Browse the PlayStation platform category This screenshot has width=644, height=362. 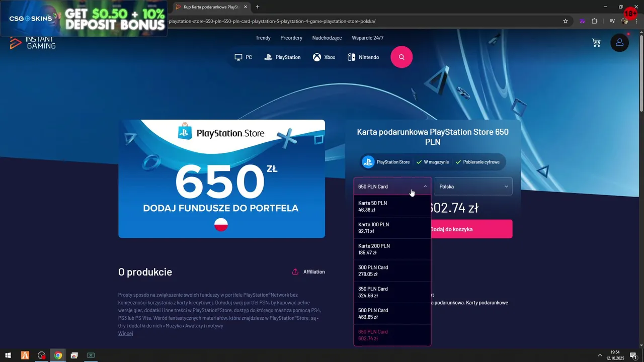(x=282, y=57)
